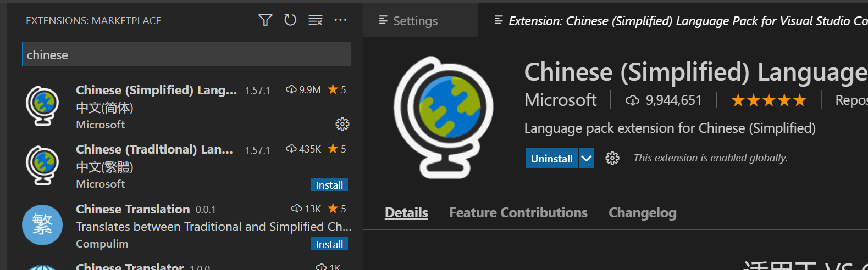The width and height of the screenshot is (868, 270).
Task: Switch to the Settings editor tab
Action: 420,21
